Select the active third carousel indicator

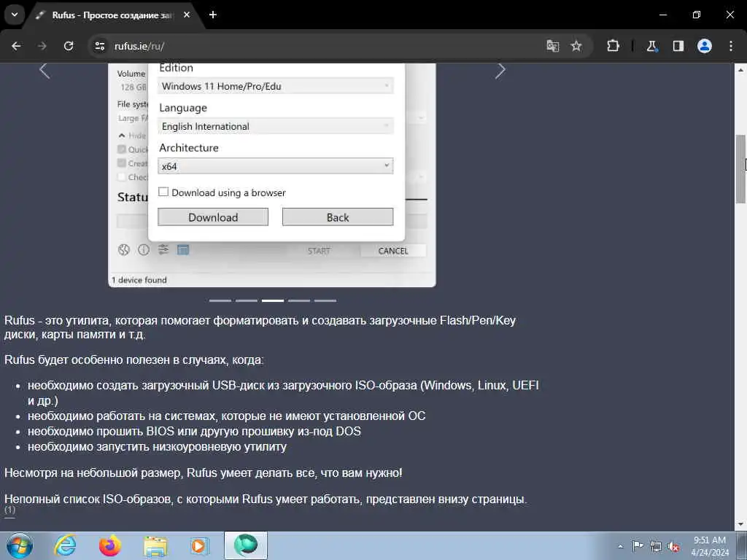(x=273, y=300)
